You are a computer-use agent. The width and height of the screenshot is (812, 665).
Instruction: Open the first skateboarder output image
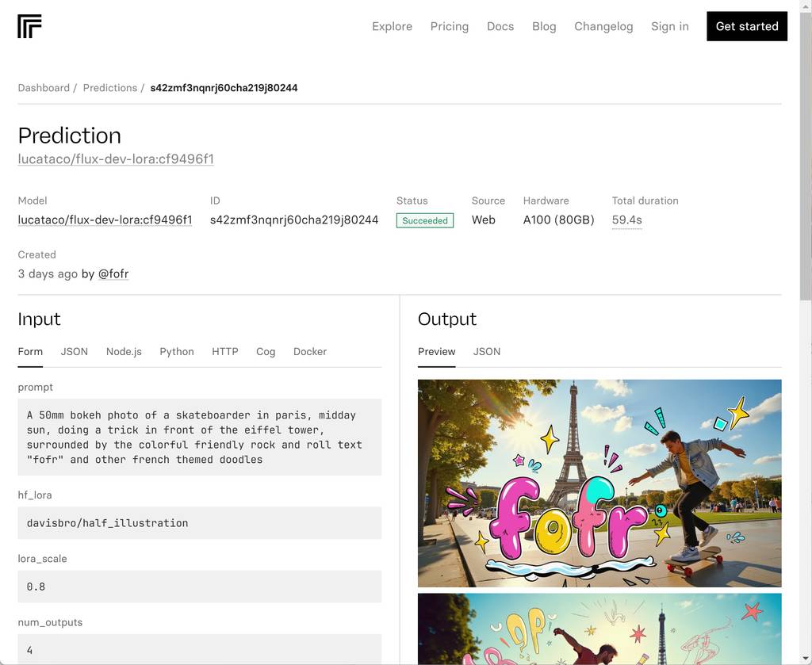tap(599, 483)
